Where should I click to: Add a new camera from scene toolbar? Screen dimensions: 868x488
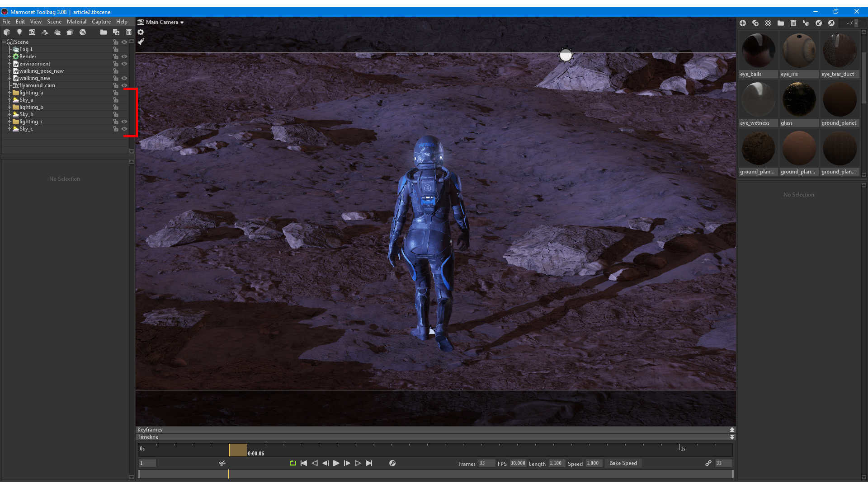point(32,32)
